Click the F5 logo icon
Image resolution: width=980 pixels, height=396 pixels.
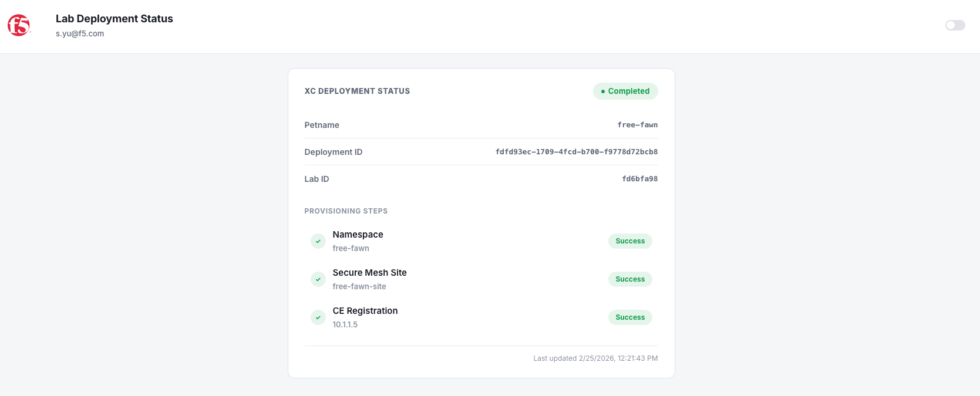(x=19, y=25)
